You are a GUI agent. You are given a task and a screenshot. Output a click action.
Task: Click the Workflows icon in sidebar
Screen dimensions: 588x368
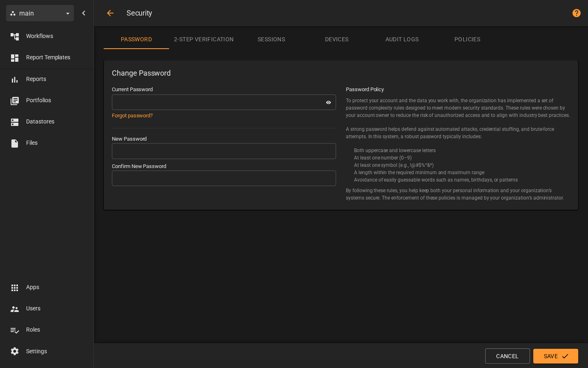[x=15, y=36]
